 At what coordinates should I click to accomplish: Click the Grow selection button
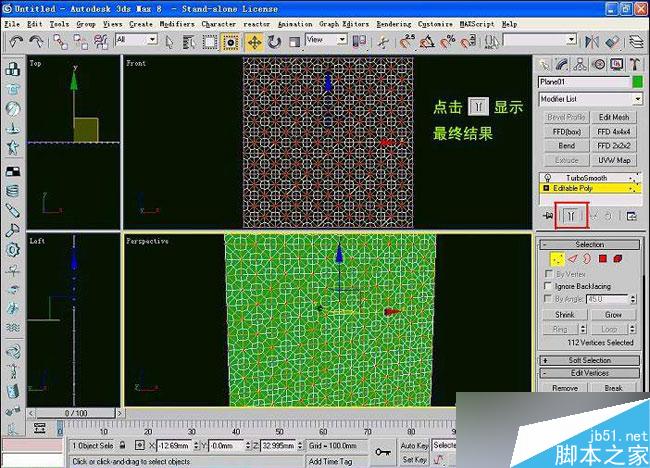pyautogui.click(x=613, y=315)
